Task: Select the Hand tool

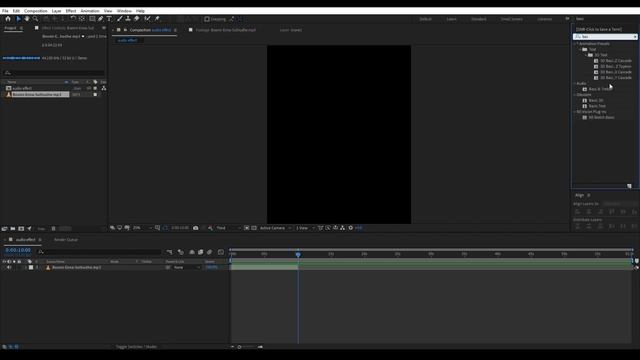Action: 27,19
